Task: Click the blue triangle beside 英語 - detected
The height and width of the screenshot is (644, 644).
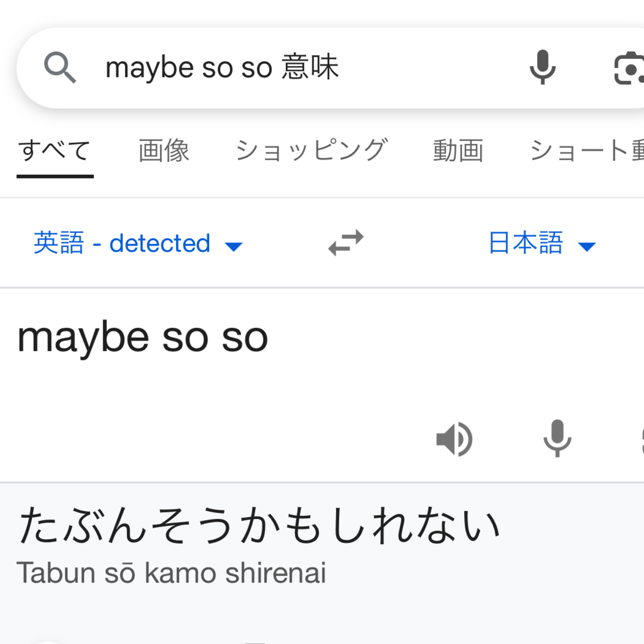Action: 234,246
